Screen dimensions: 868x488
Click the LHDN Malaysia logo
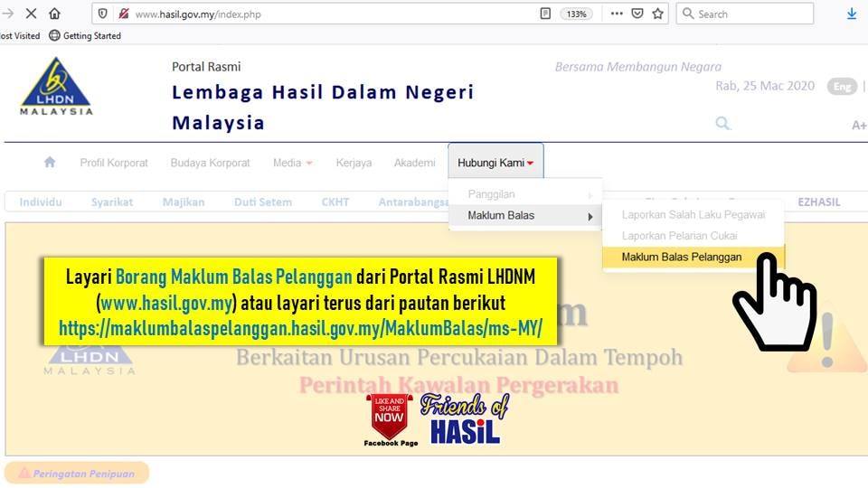click(56, 87)
